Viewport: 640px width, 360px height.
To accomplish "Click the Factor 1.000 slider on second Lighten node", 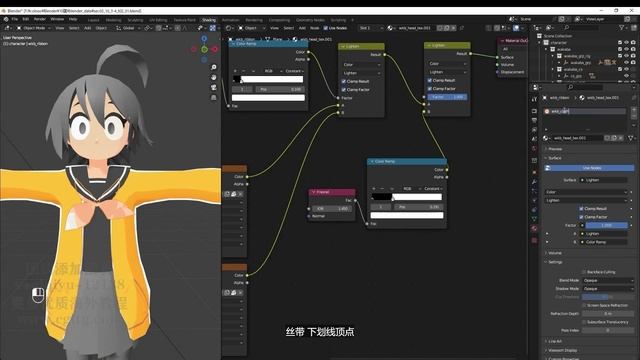I will click(x=448, y=97).
